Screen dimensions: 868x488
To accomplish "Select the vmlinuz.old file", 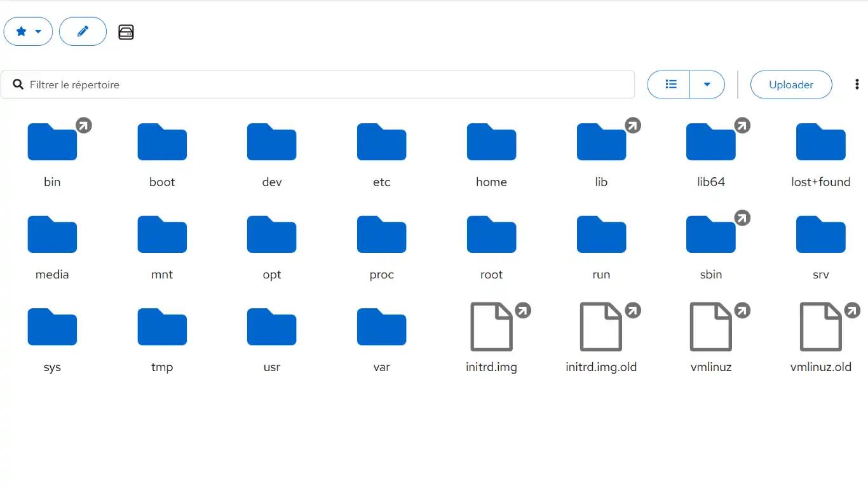I will click(821, 338).
